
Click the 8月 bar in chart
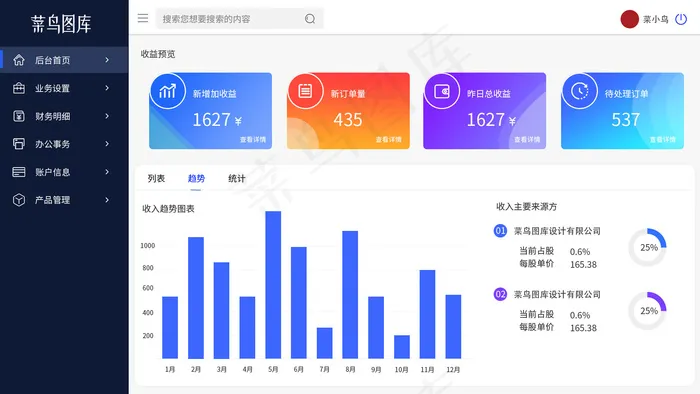(350, 294)
